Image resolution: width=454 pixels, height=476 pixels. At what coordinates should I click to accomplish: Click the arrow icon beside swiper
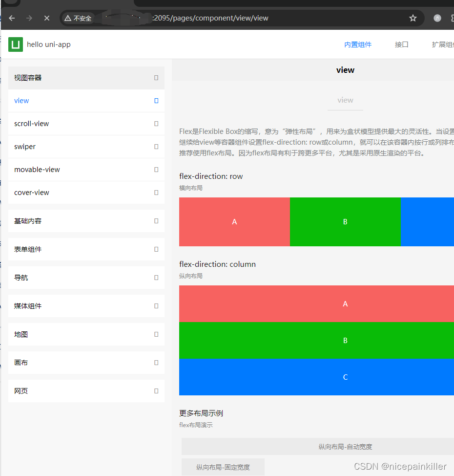(x=156, y=146)
